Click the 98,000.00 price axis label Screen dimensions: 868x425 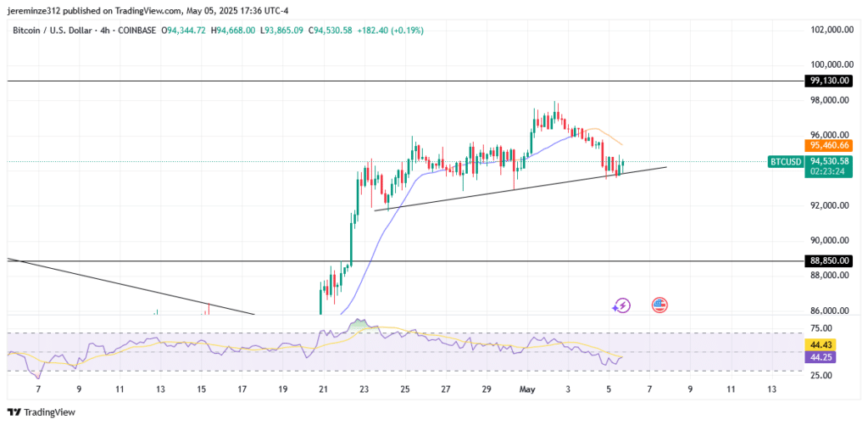[x=832, y=100]
